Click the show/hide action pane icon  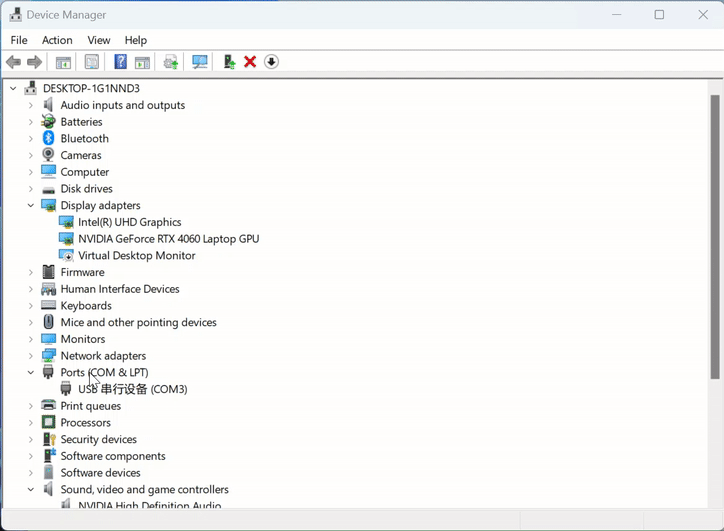(x=142, y=62)
